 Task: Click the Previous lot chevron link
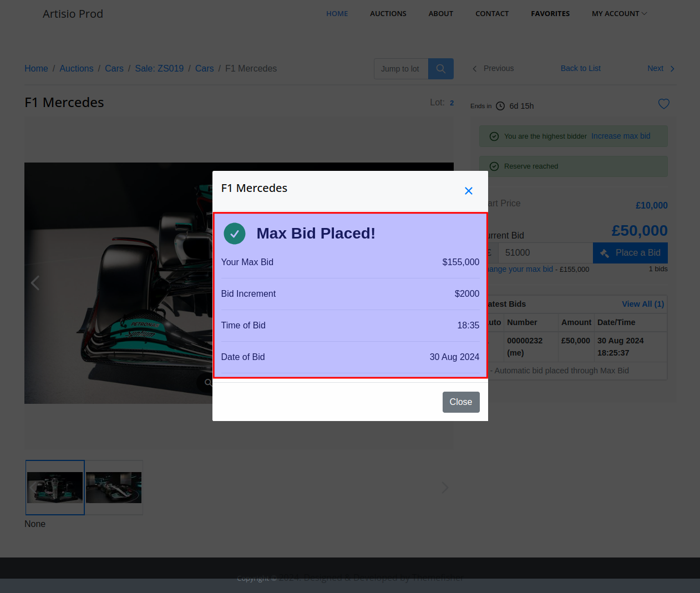493,68
